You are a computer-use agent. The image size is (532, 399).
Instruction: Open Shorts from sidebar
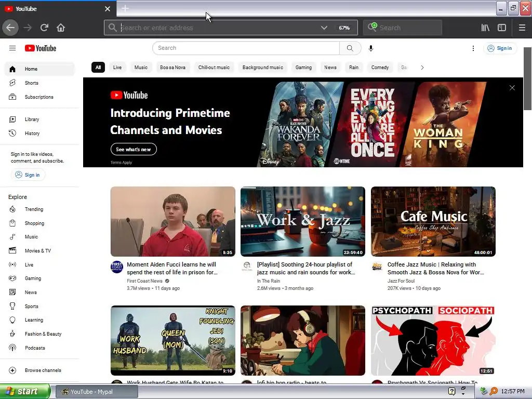(39, 83)
